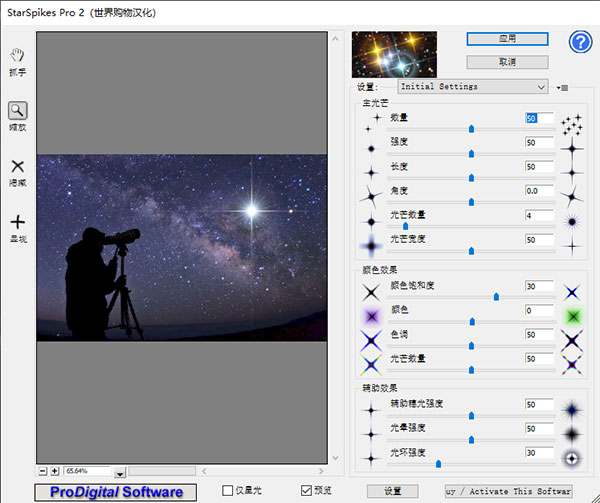Click the 角度 angle value field
This screenshot has width=600, height=503.
click(538, 190)
